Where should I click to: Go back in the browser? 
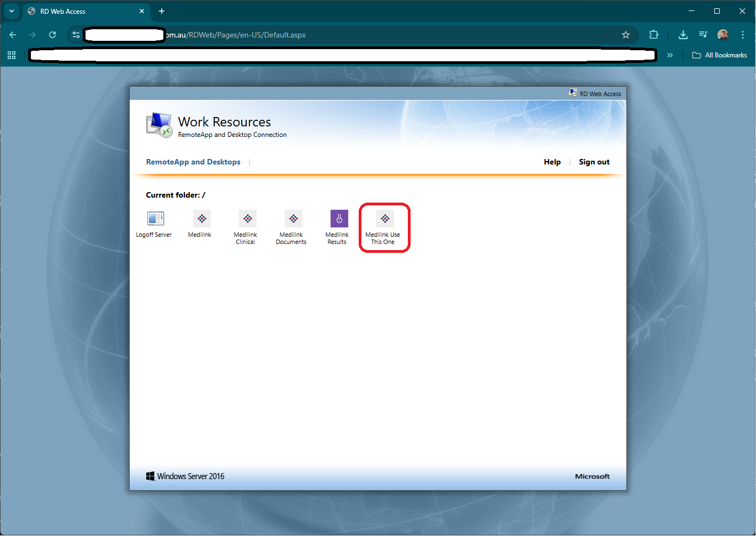tap(13, 35)
